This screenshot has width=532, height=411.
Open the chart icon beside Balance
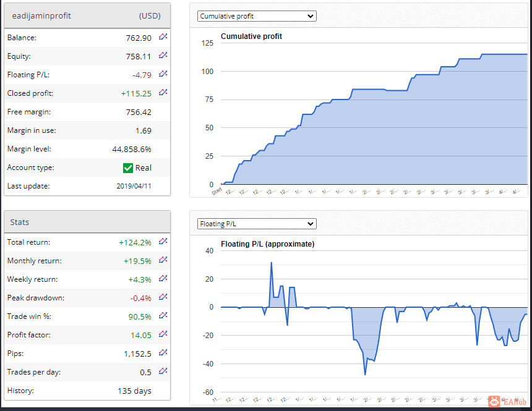[x=163, y=36]
